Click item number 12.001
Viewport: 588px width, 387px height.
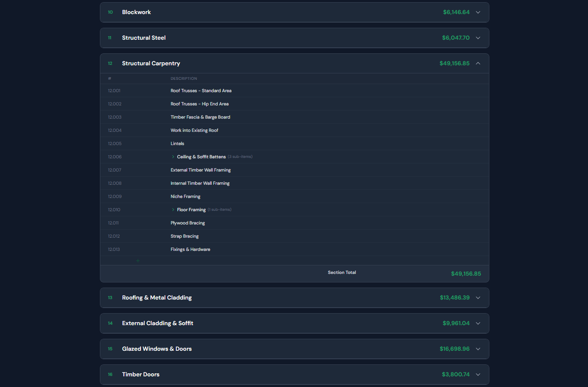tap(114, 91)
